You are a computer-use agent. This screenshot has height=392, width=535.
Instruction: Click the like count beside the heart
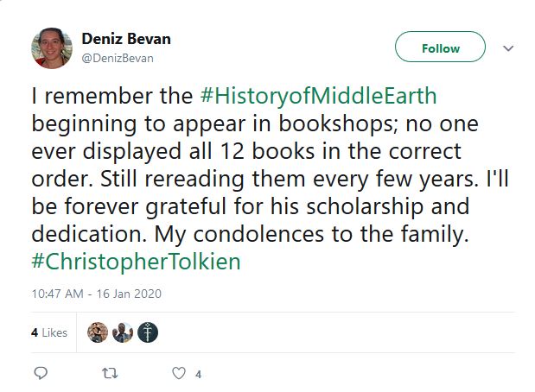tap(198, 374)
